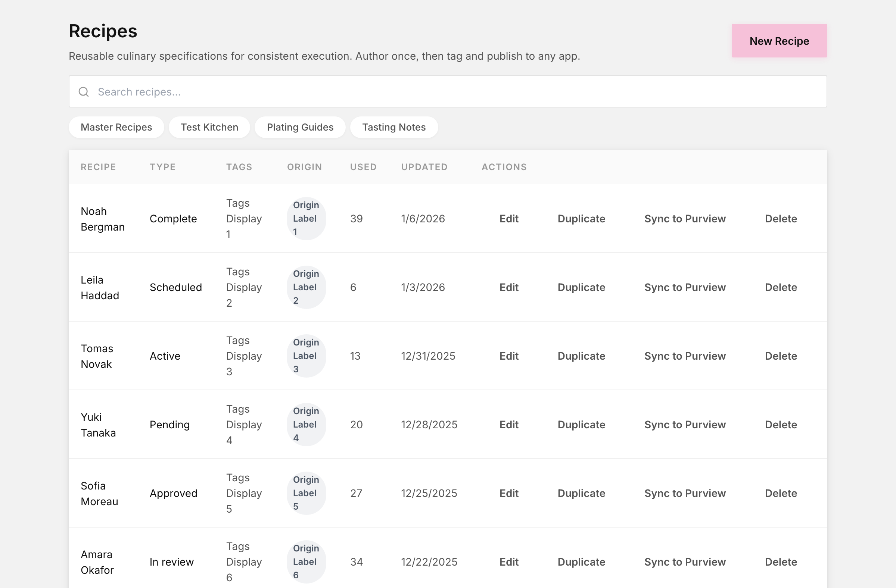The height and width of the screenshot is (588, 896).
Task: Open the Plating Guides filter
Action: tap(300, 127)
